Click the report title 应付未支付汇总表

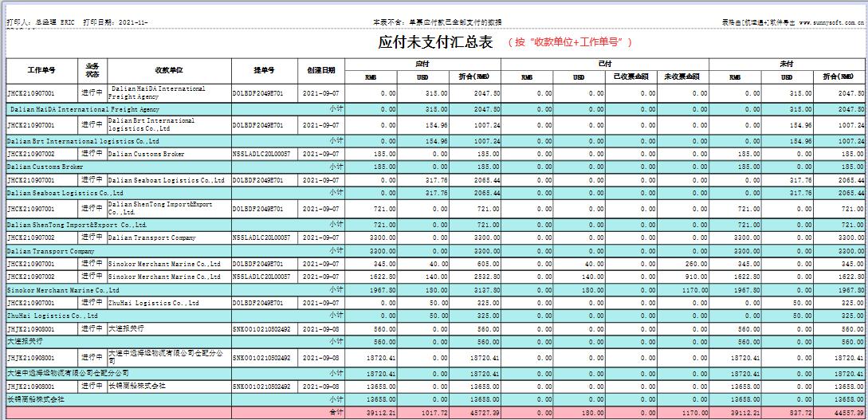tap(436, 42)
